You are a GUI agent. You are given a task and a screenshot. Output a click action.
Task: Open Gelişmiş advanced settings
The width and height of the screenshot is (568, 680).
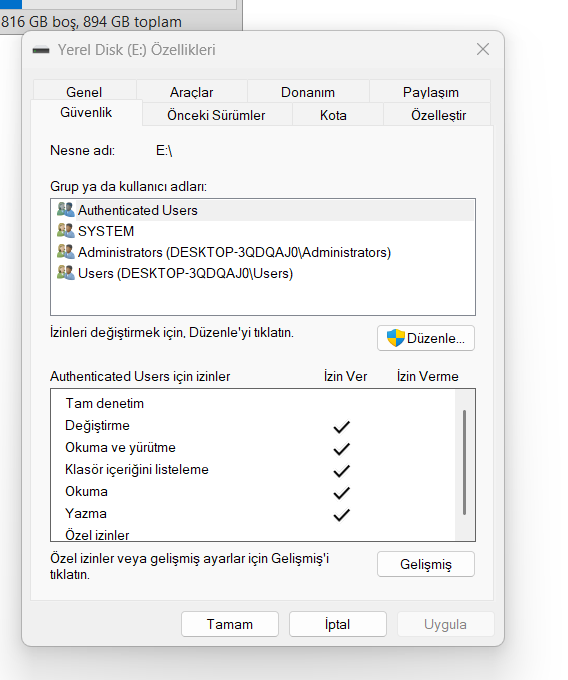pyautogui.click(x=426, y=564)
